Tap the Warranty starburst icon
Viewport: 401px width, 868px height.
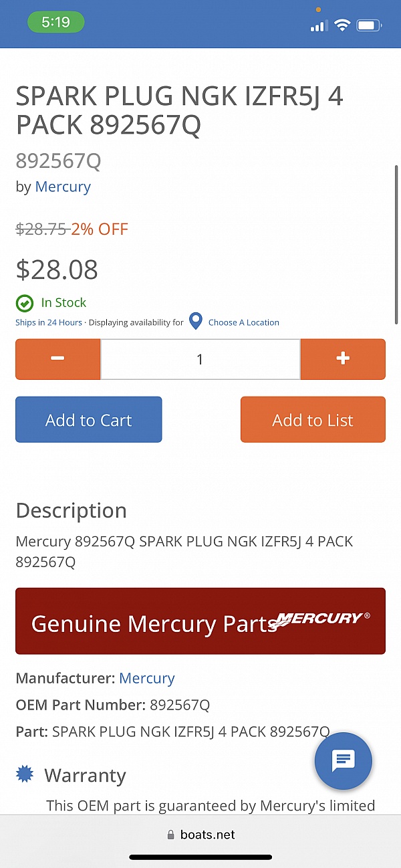25,775
